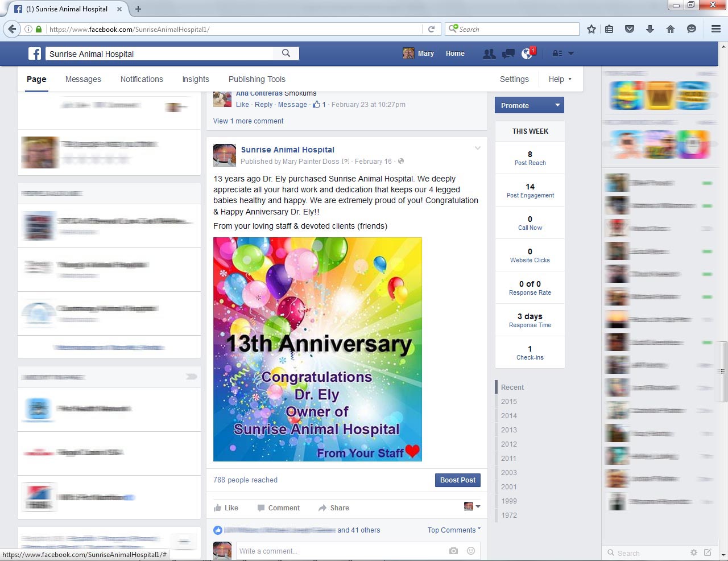This screenshot has height=561, width=728.
Task: Open the Help dropdown menu
Action: pyautogui.click(x=560, y=79)
